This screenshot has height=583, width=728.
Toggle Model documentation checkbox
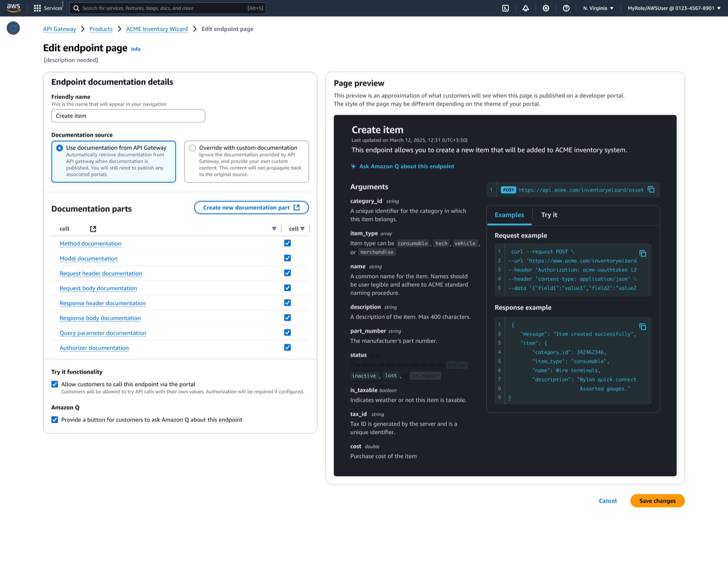[x=287, y=258]
